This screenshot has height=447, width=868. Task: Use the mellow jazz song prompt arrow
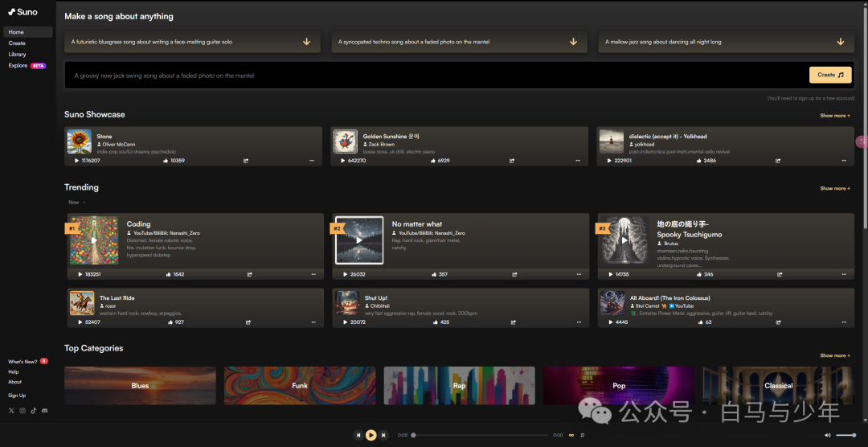[x=840, y=42]
